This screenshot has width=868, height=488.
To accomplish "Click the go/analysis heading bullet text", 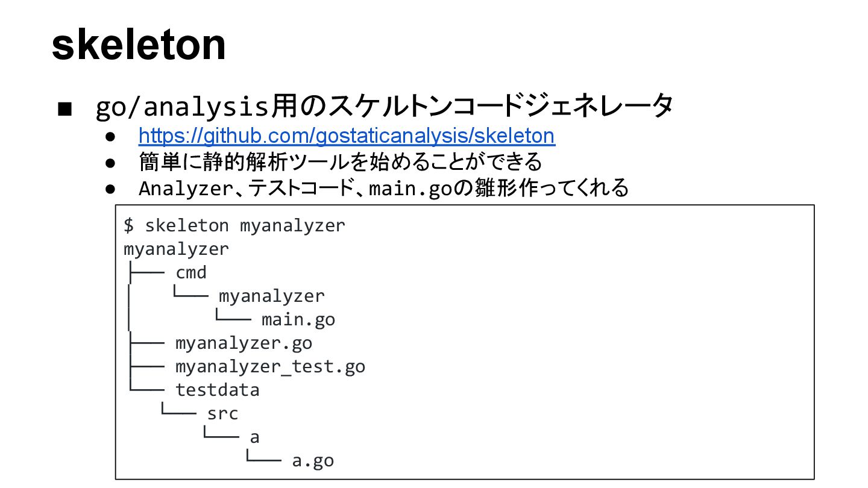I will click(x=385, y=108).
